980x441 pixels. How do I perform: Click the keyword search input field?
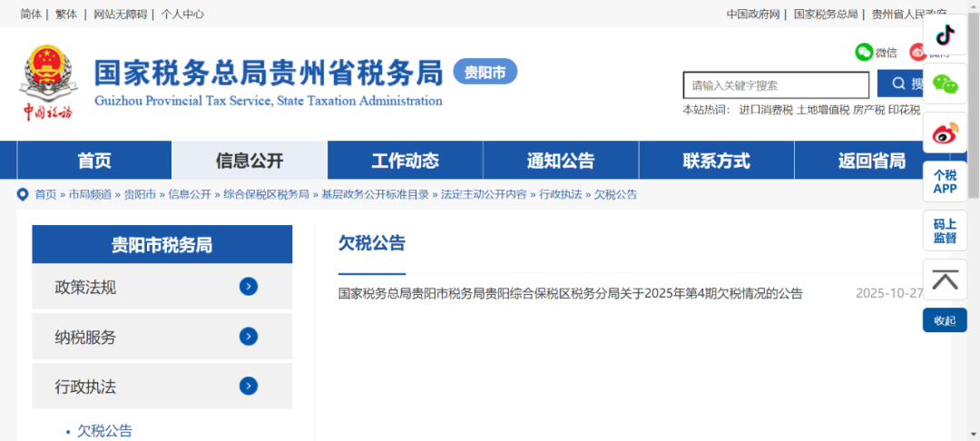point(776,85)
